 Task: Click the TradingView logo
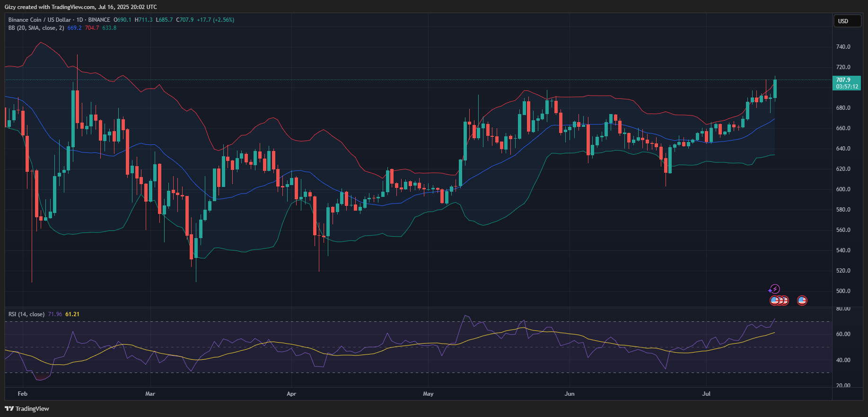(27, 408)
